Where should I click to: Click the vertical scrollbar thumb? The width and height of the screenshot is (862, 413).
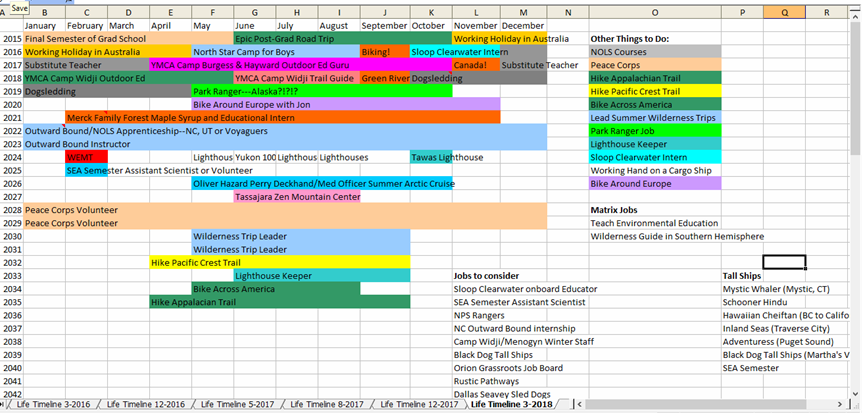855,90
